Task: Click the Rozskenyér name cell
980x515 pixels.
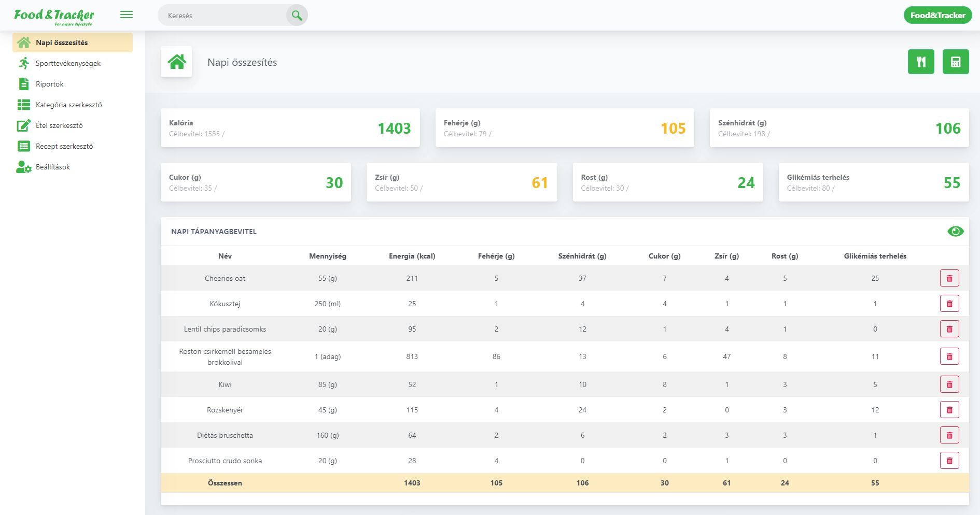Action: click(225, 410)
